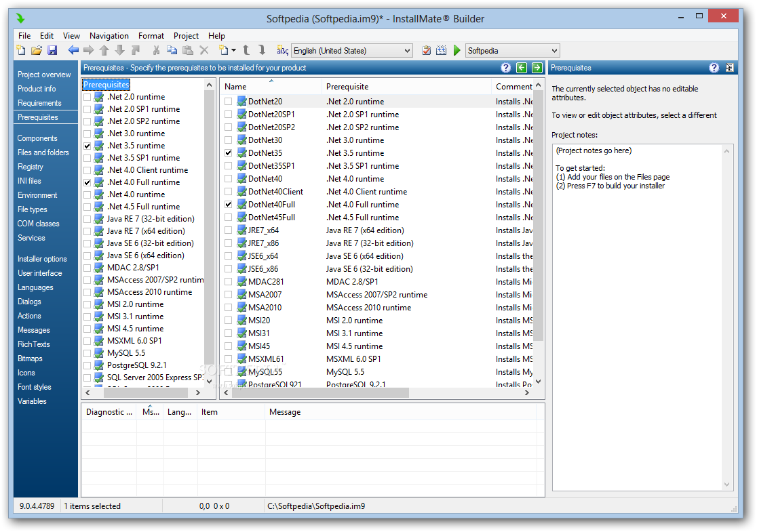Screen dimensions: 757x532
Task: Click the language abc icon
Action: pos(282,50)
